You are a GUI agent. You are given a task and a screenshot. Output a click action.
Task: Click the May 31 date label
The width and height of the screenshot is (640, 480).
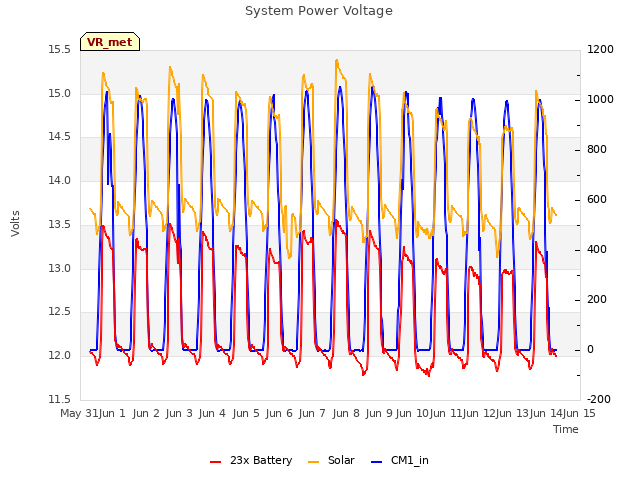tap(79, 413)
